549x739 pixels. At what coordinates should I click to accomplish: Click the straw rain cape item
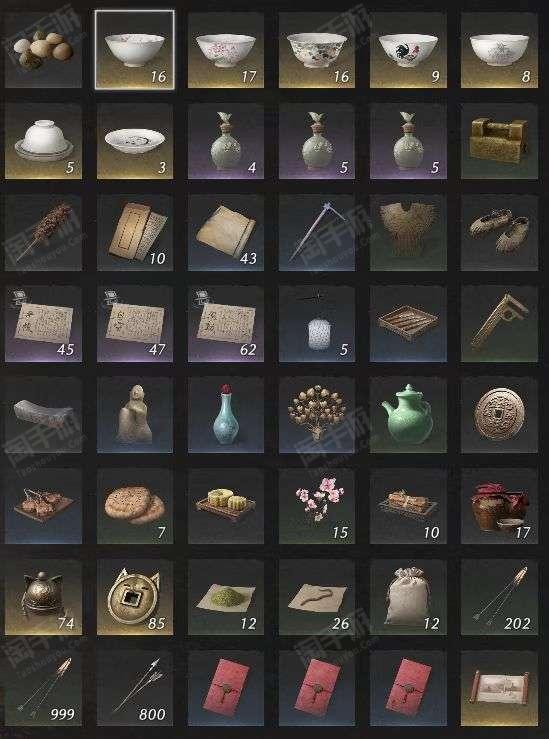click(408, 232)
